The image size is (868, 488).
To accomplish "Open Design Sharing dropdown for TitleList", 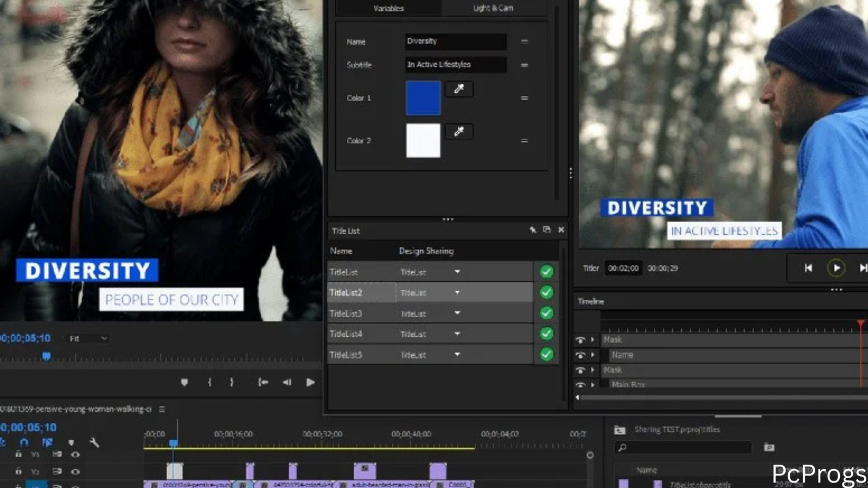I will 457,272.
